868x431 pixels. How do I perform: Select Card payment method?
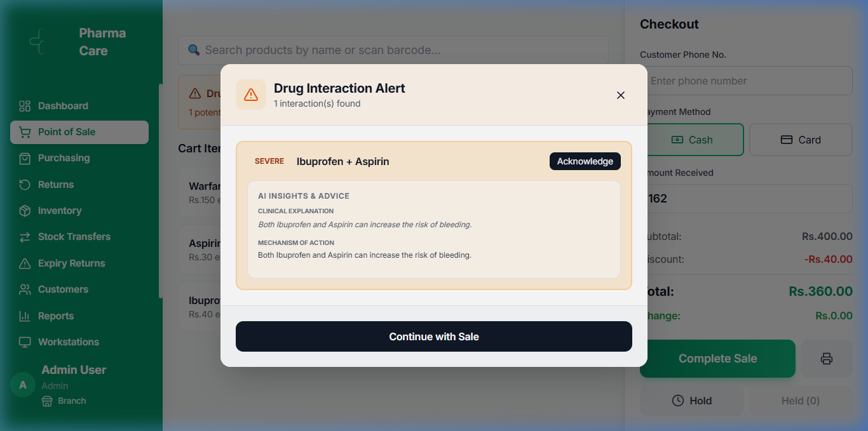tap(801, 140)
